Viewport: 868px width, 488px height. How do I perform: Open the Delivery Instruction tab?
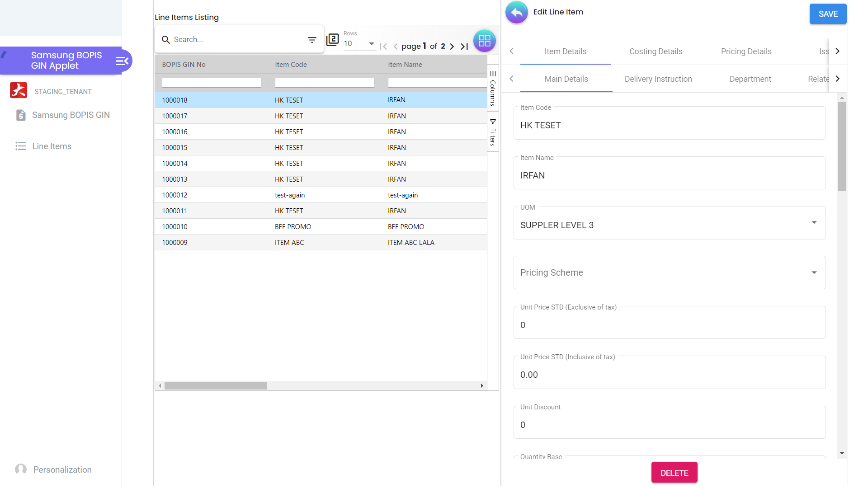(x=658, y=79)
